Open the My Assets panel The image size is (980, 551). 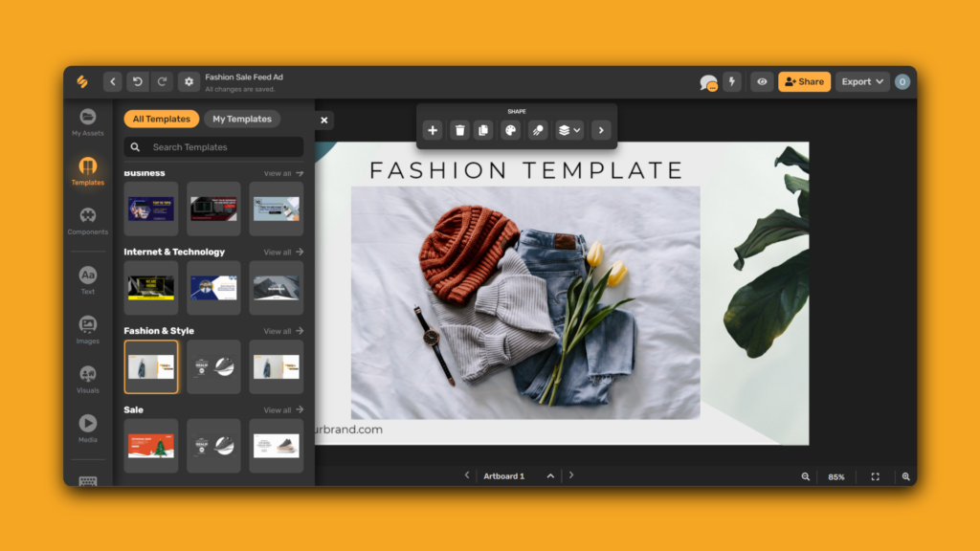87,123
